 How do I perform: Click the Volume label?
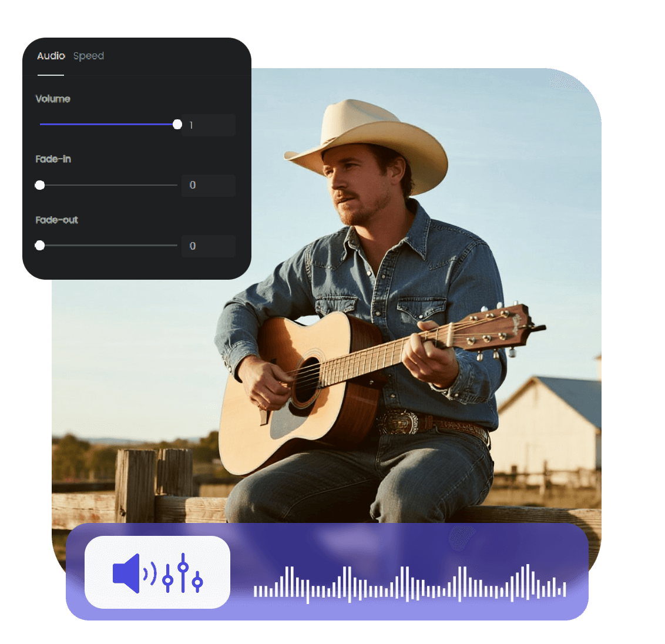click(x=53, y=99)
